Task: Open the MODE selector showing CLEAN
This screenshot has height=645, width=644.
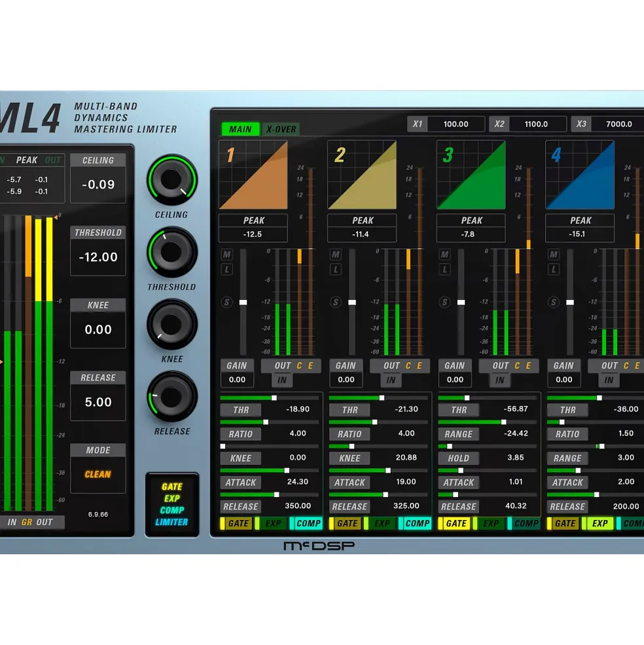Action: [98, 474]
